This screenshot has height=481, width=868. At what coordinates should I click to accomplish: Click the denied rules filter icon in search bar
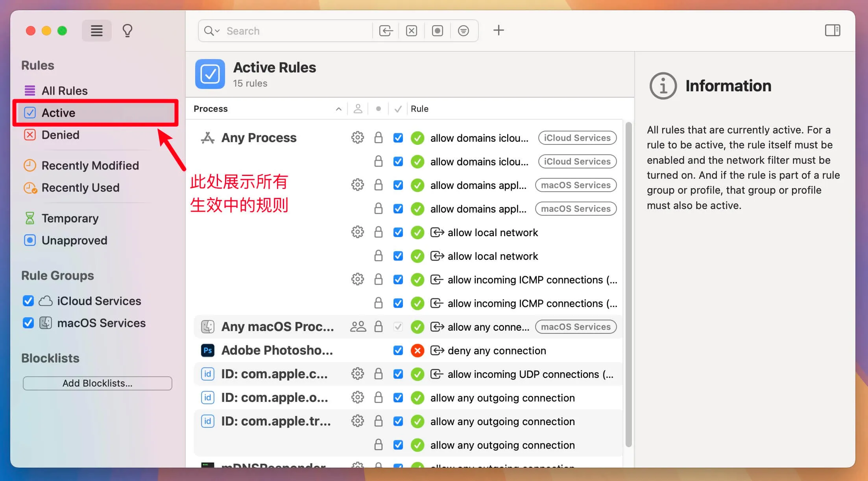(412, 31)
